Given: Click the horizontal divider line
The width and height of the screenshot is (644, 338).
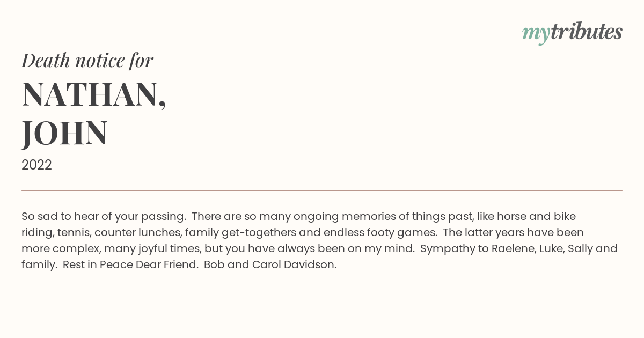Looking at the screenshot, I should (322, 190).
